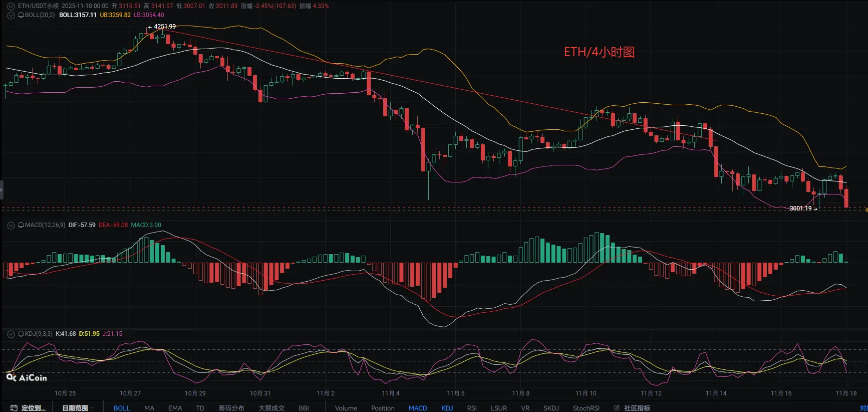
Task: Toggle the EMA indicator
Action: tap(175, 408)
